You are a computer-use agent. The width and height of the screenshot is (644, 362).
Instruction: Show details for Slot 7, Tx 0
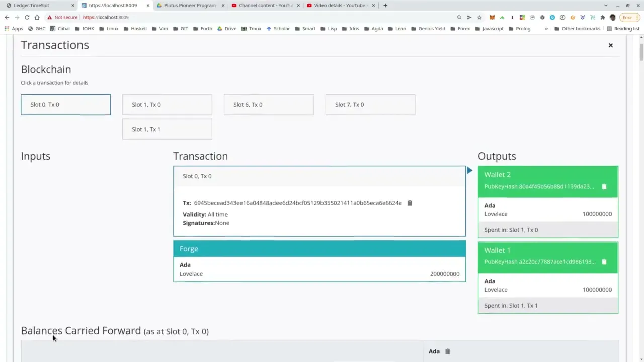pos(370,105)
